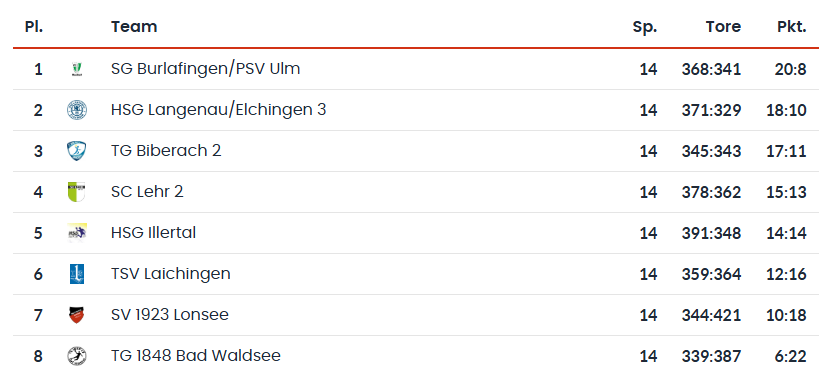Screen dimensions: 830x372
Task: Open the HSG Langenau/Elchingen 3 team page
Action: point(219,110)
